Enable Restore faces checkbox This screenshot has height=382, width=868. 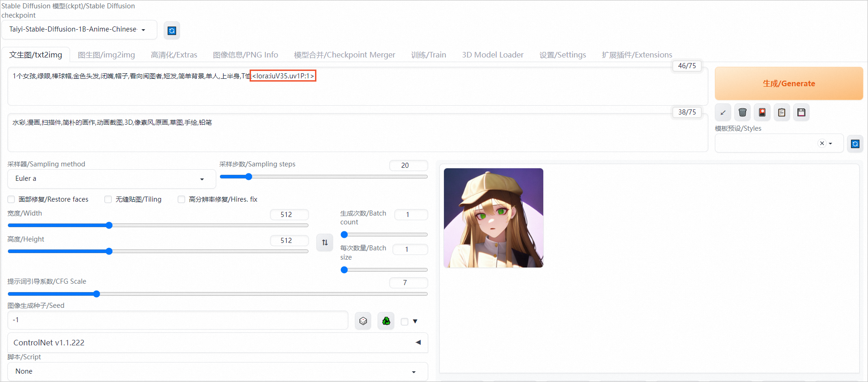(x=11, y=199)
